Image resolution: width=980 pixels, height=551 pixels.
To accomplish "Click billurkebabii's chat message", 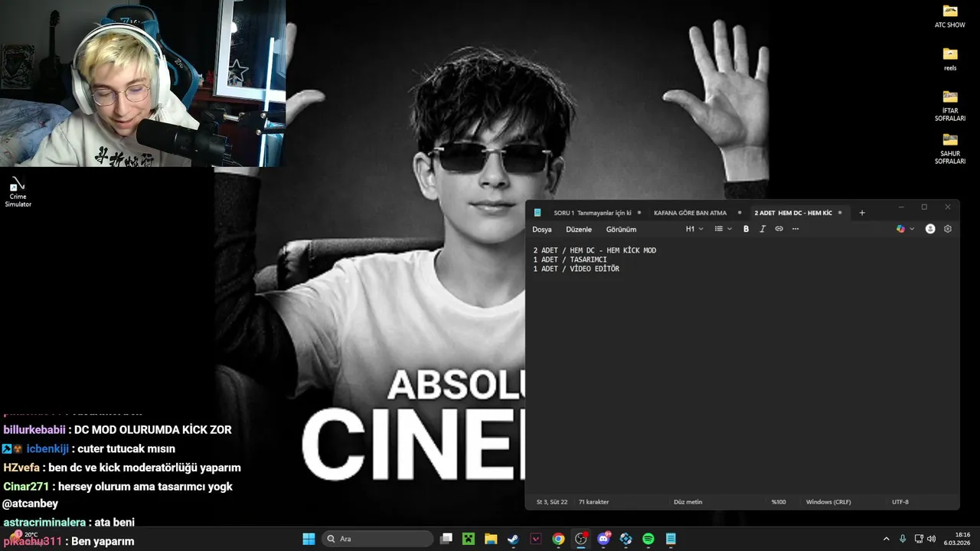I will point(117,430).
